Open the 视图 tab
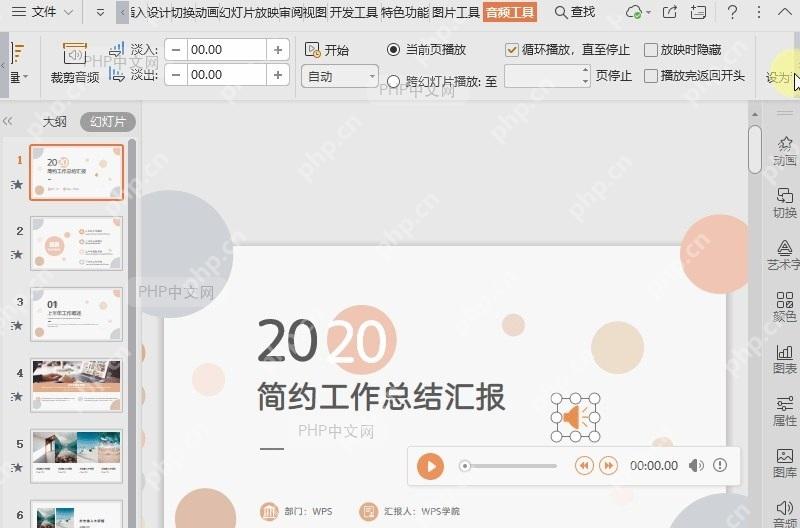This screenshot has width=800, height=528. coord(315,12)
